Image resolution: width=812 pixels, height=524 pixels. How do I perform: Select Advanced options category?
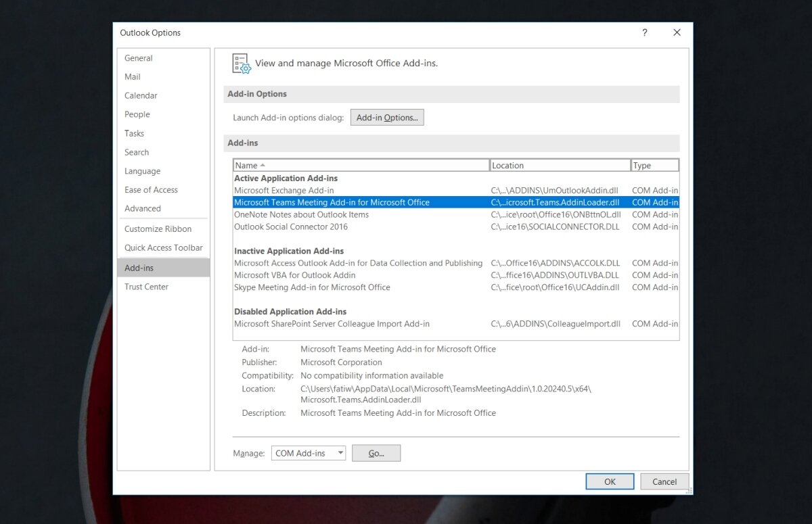143,209
